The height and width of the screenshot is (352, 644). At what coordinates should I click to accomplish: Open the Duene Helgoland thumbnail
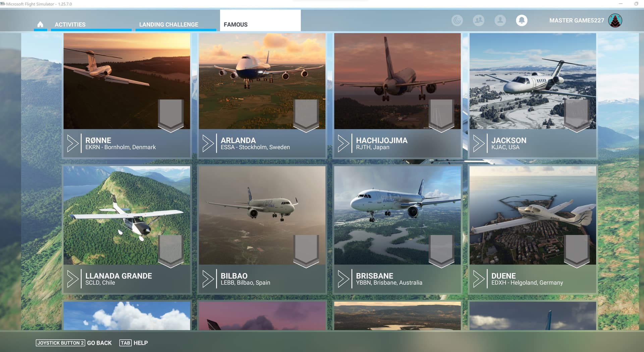tap(533, 215)
